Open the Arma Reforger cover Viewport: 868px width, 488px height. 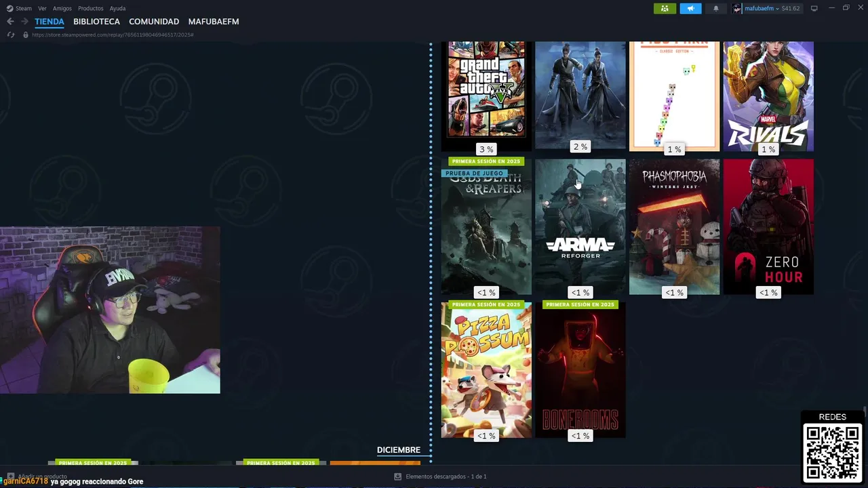coord(580,226)
